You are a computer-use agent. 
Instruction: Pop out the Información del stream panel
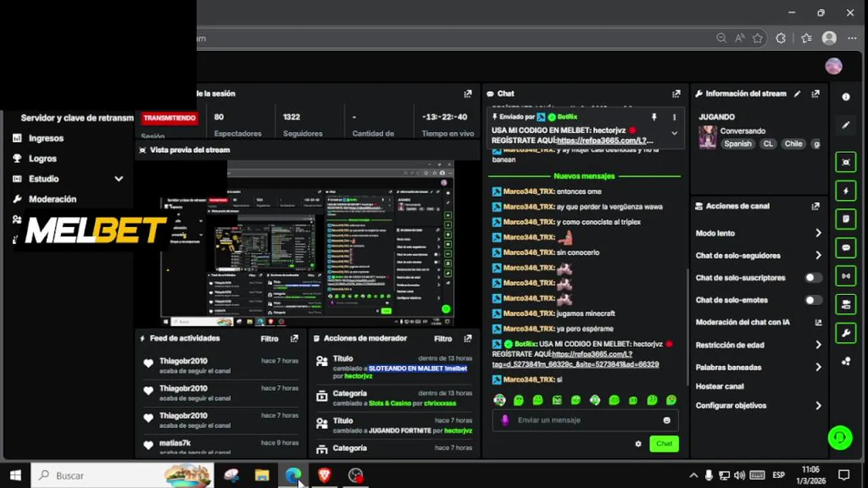[816, 94]
